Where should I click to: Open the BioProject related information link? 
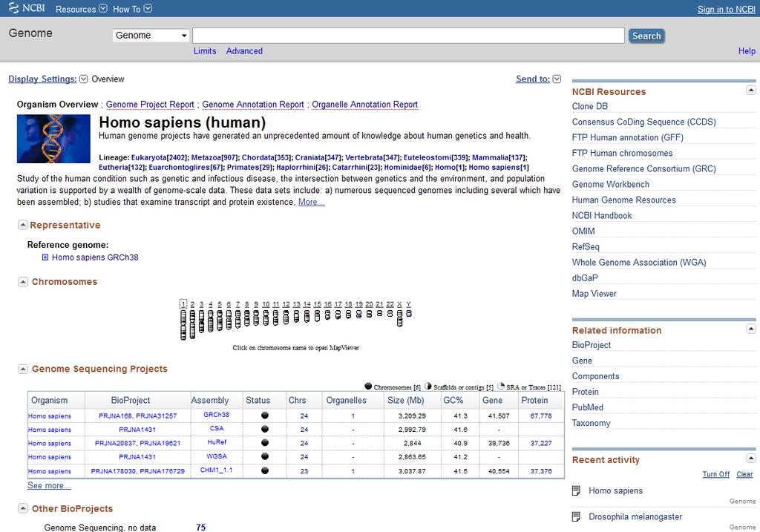coord(592,345)
